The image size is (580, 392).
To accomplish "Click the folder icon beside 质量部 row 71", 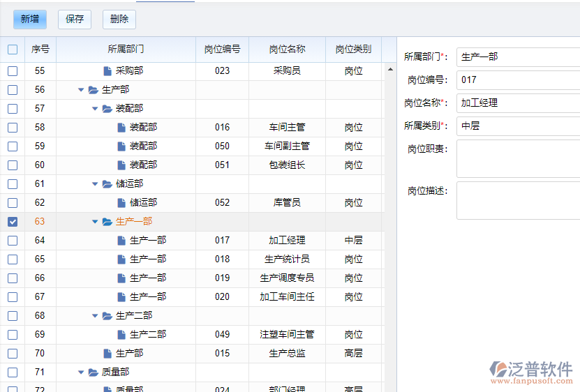I will point(93,372).
